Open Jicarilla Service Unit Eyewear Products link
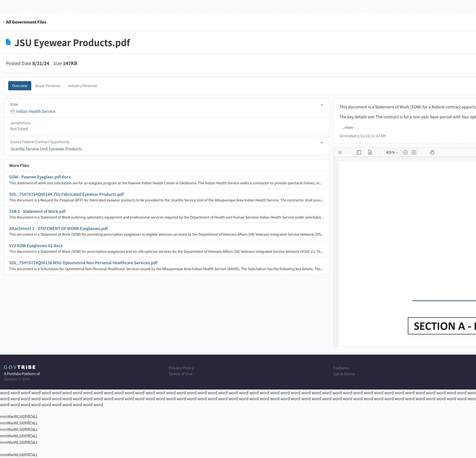 46,149
